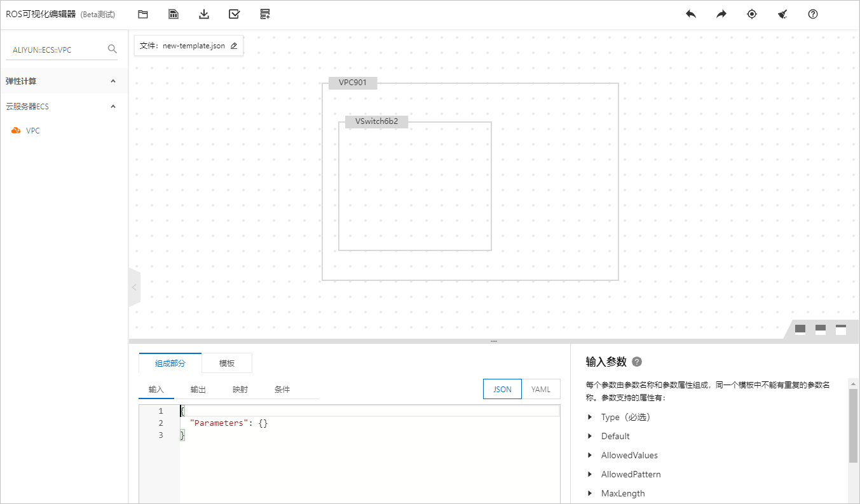Set layout to mostly canvas view icon
Viewport: 860px width, 504px height.
coord(800,329)
